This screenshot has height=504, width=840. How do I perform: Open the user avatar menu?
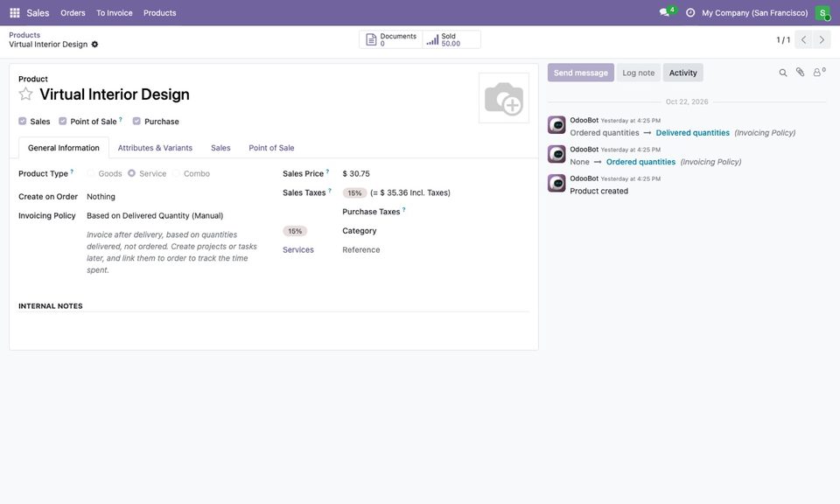pyautogui.click(x=822, y=13)
